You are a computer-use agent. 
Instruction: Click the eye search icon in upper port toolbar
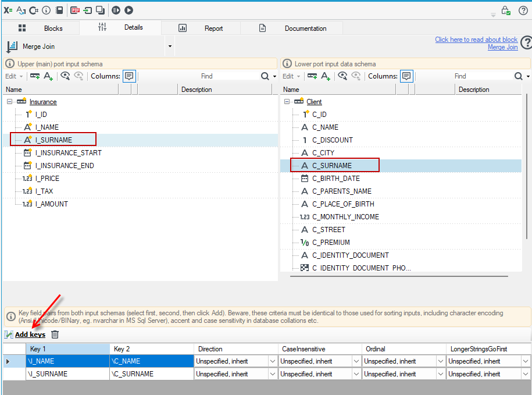pyautogui.click(x=65, y=76)
